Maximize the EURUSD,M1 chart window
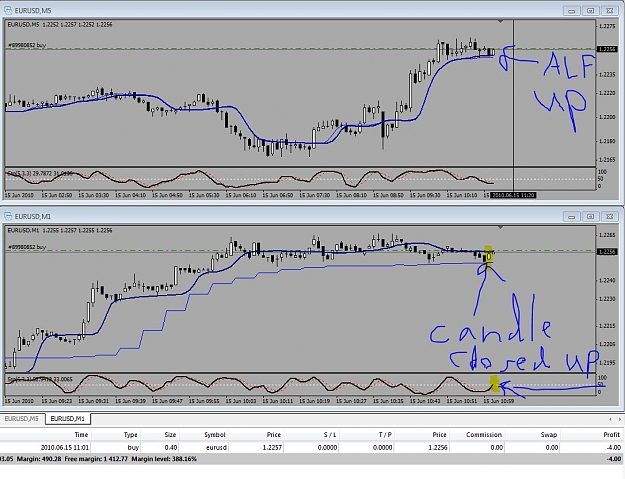625x479 pixels. coord(591,216)
